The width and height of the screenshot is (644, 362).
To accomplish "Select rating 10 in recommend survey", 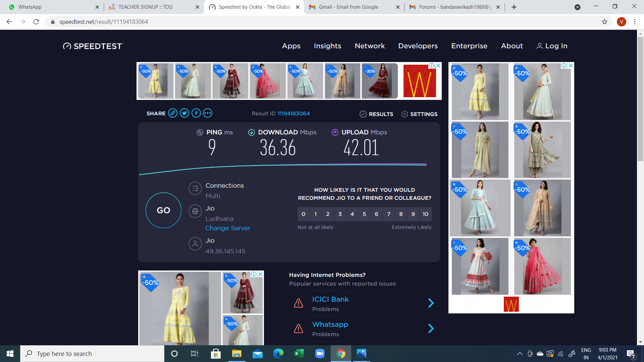I will tap(425, 214).
